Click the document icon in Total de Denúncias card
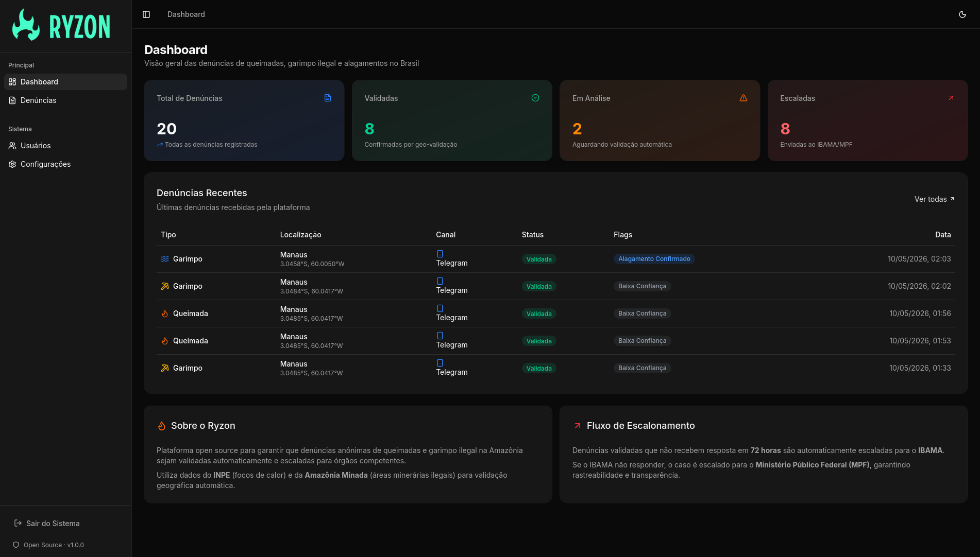The height and width of the screenshot is (557, 980). pyautogui.click(x=328, y=98)
